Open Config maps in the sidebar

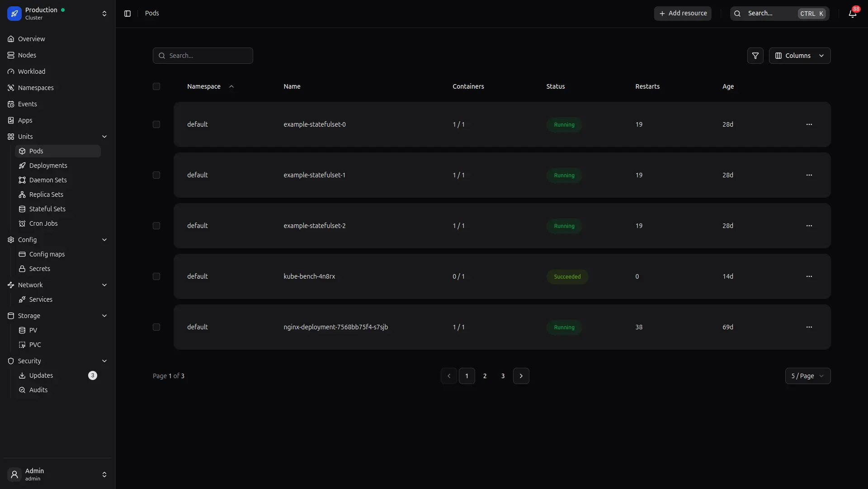click(47, 254)
